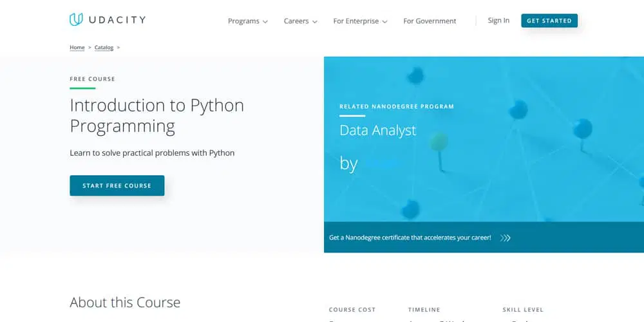Click 'Learn to solve practical problems' subtitle
Image resolution: width=644 pixels, height=322 pixels.
tap(152, 153)
